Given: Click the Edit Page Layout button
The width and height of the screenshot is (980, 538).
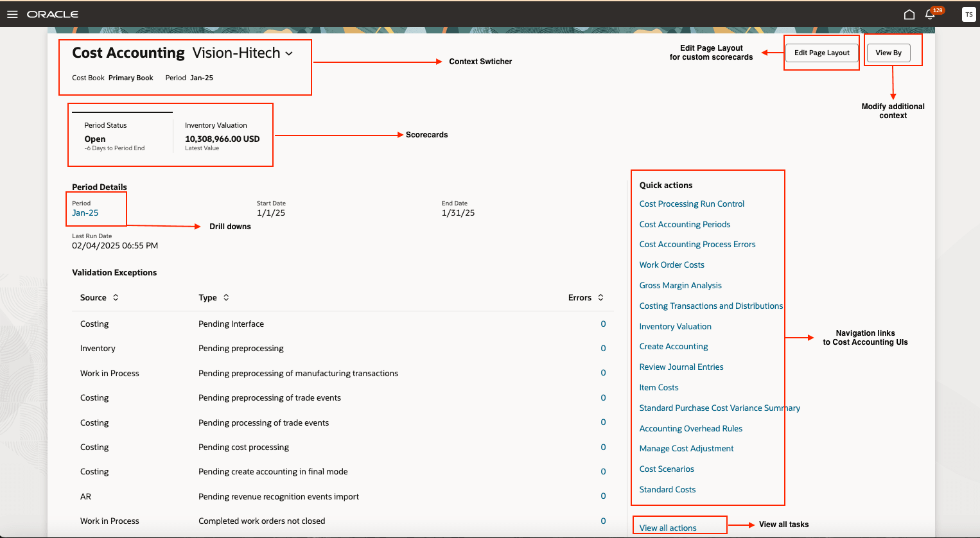Looking at the screenshot, I should point(822,53).
